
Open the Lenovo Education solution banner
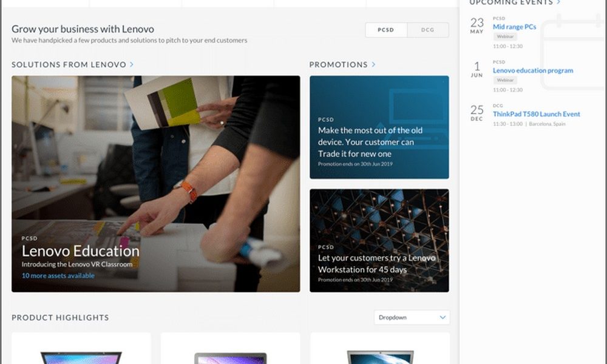(x=155, y=184)
